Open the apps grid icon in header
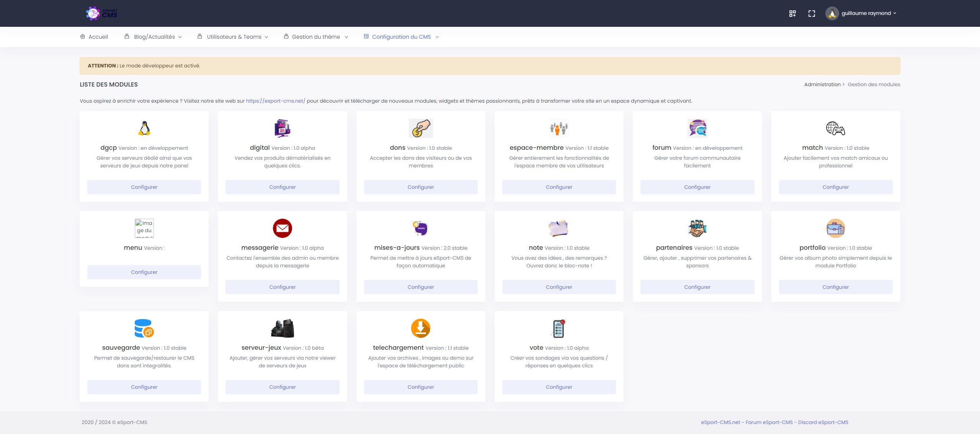The width and height of the screenshot is (980, 434). click(792, 13)
